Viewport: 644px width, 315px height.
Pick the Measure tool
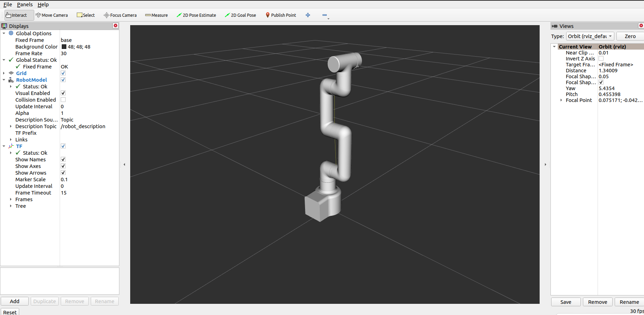[x=156, y=15]
